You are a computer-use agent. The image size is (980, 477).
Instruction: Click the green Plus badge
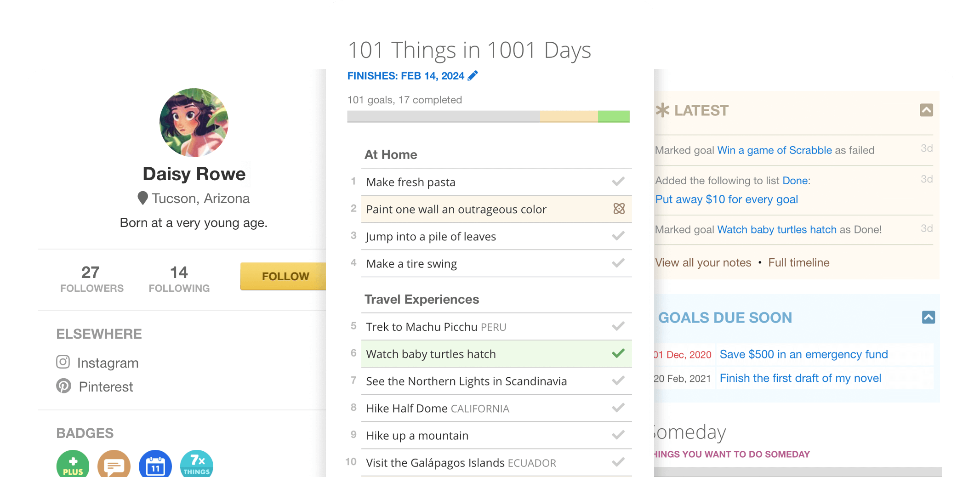coord(73,464)
